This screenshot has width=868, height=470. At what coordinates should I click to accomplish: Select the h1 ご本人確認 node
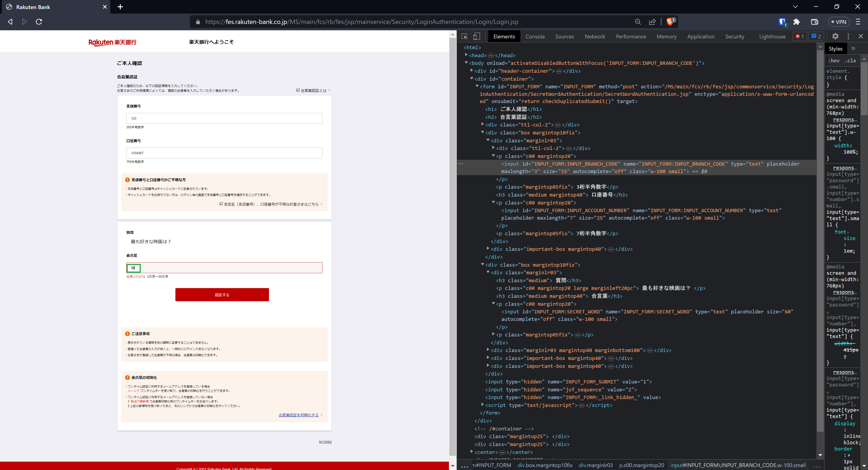click(514, 109)
